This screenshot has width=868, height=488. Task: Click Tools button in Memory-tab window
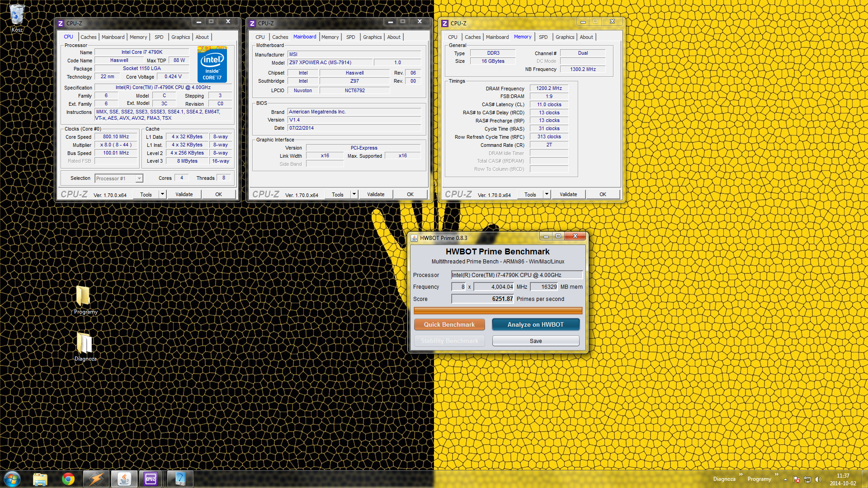(x=530, y=194)
